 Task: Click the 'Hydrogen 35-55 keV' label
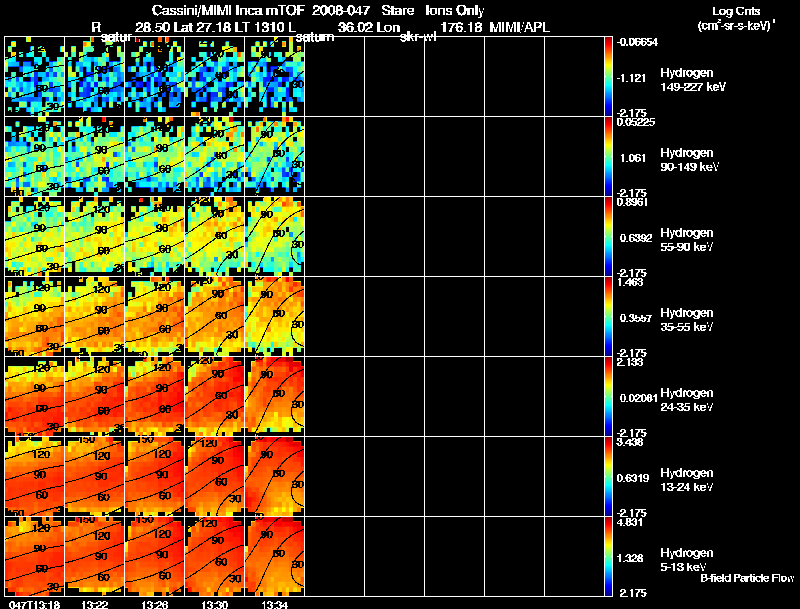point(687,320)
